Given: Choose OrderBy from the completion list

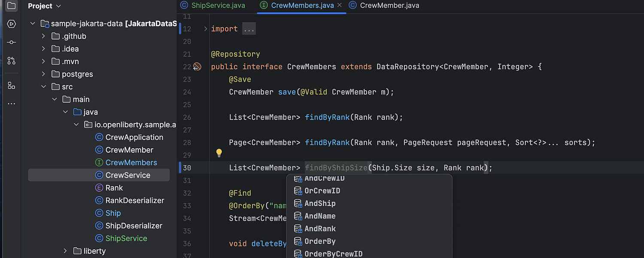Looking at the screenshot, I should [320, 241].
